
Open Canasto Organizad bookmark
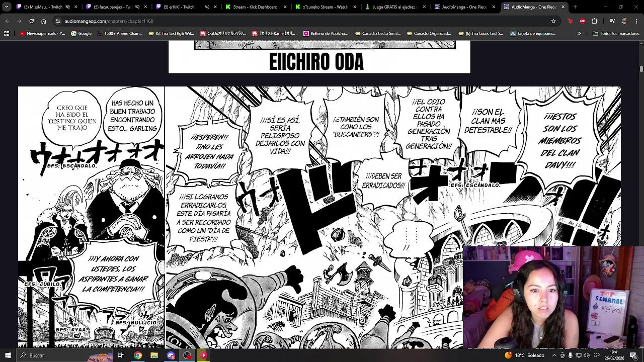pyautogui.click(x=429, y=34)
